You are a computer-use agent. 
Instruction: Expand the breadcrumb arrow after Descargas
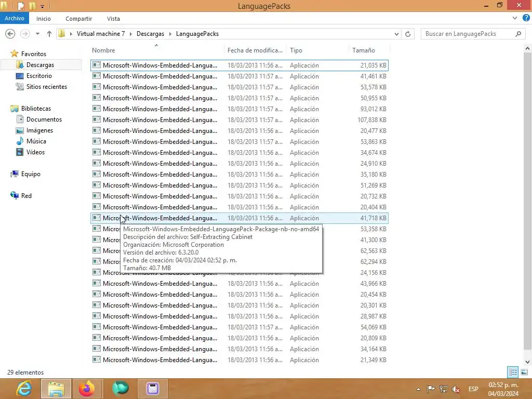[170, 34]
